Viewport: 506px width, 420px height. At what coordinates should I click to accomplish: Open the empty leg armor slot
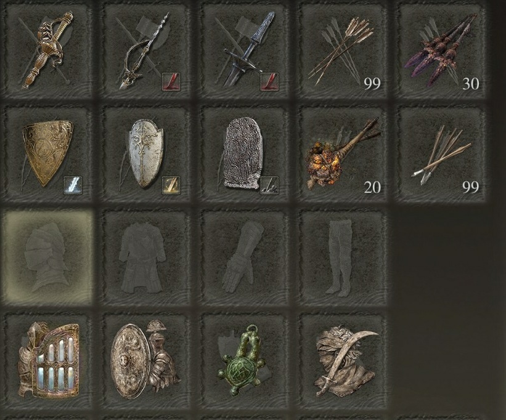click(x=343, y=257)
